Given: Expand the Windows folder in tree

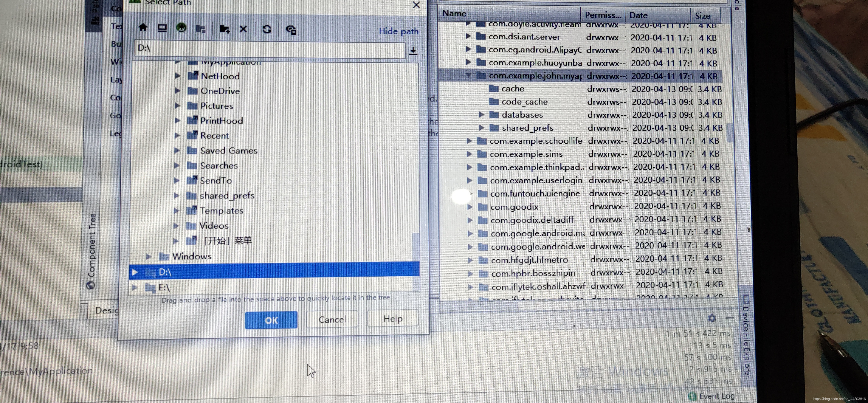Looking at the screenshot, I should tap(149, 256).
